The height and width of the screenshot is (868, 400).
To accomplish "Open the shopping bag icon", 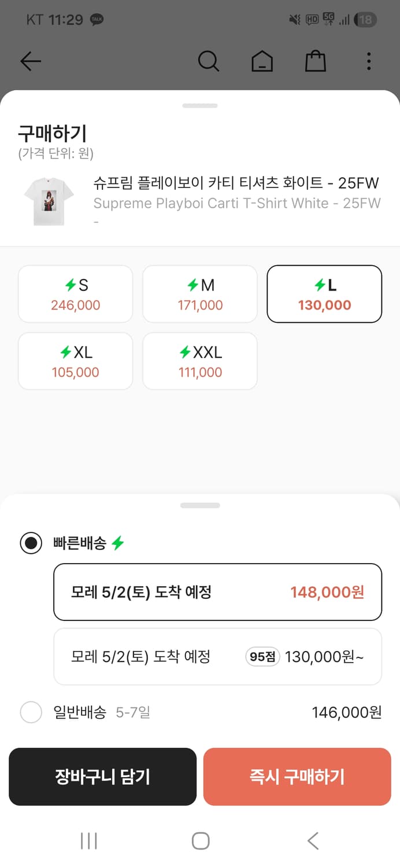I will pos(314,60).
